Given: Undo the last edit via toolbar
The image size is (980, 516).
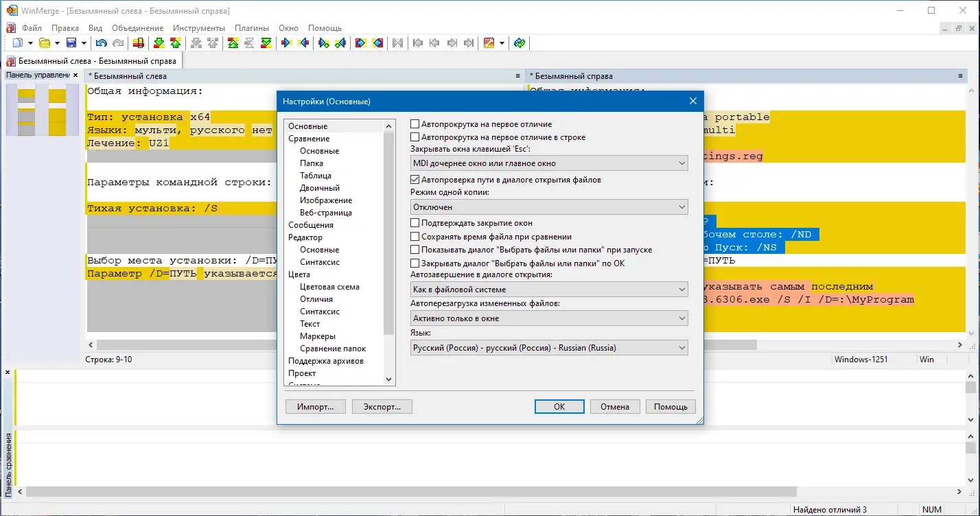Looking at the screenshot, I should (x=102, y=43).
